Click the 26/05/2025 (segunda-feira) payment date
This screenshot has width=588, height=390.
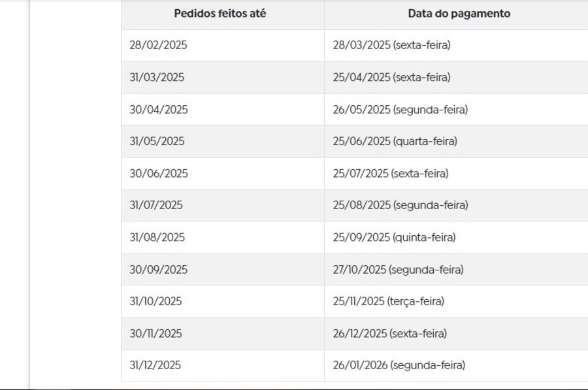(400, 110)
